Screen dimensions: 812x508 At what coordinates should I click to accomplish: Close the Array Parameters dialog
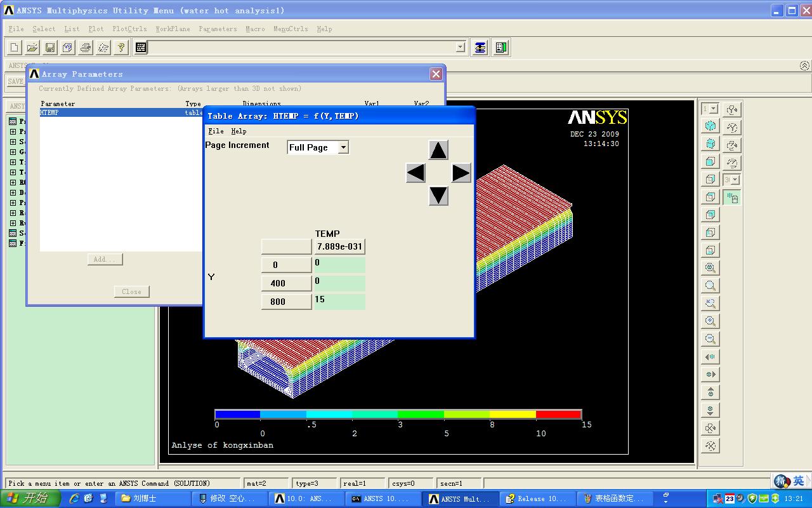436,74
